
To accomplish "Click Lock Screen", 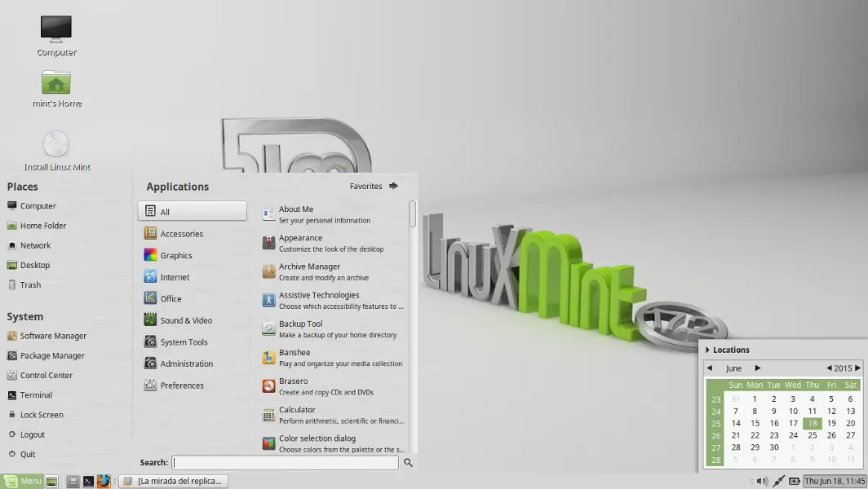I will click(x=35, y=415).
